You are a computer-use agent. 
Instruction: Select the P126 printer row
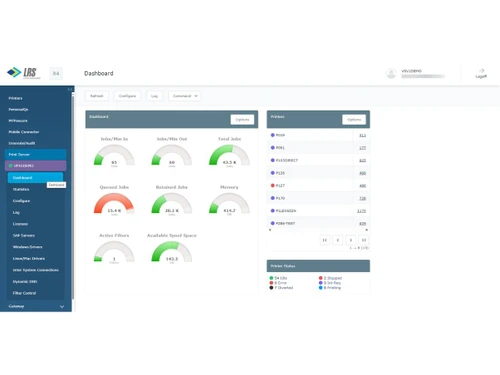coord(318,173)
